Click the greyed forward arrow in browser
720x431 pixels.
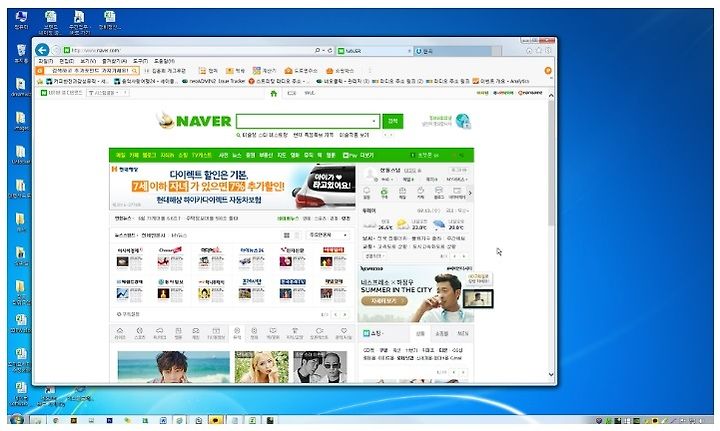tap(56, 50)
